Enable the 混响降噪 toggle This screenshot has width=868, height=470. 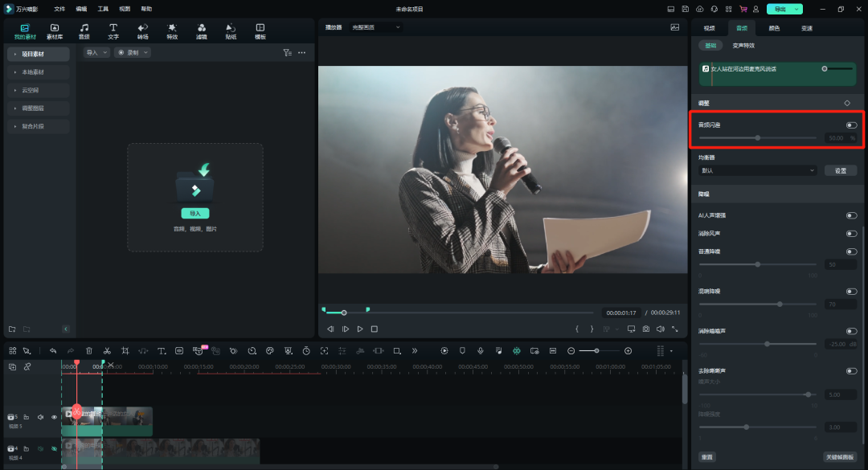[x=851, y=291]
